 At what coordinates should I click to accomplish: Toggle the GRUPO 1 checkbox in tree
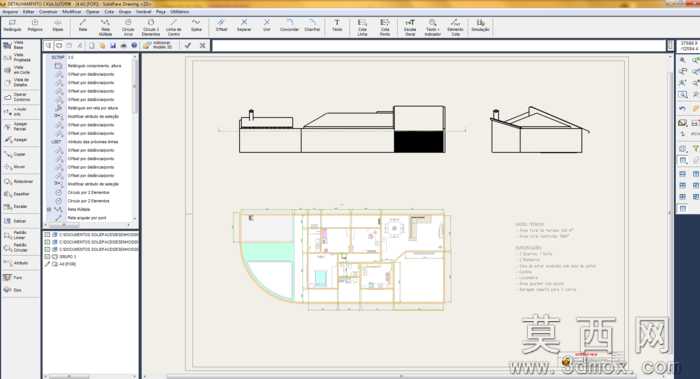(47, 257)
